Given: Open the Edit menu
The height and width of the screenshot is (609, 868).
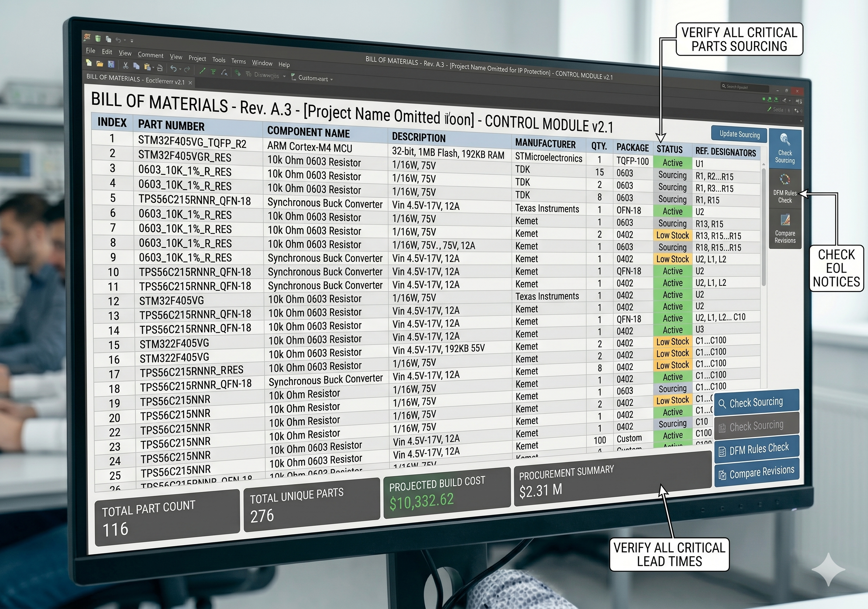Looking at the screenshot, I should pos(107,52).
